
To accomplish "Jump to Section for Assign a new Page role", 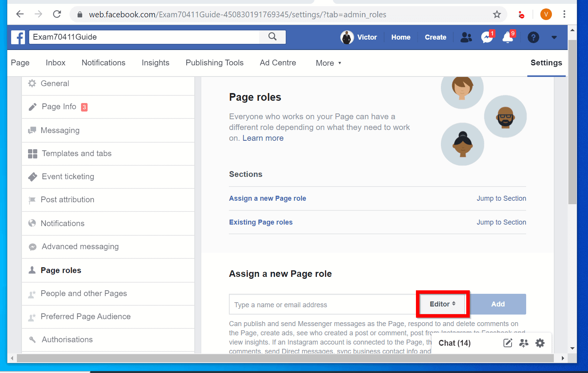I will pyautogui.click(x=501, y=198).
